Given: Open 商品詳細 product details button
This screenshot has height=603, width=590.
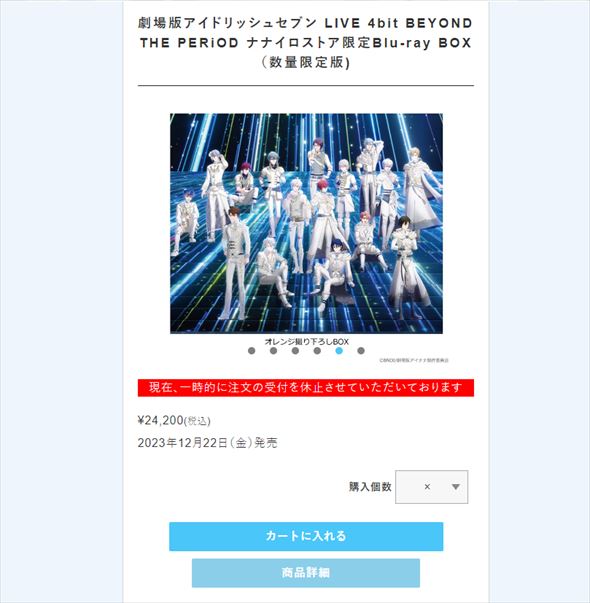Looking at the screenshot, I should click(306, 573).
